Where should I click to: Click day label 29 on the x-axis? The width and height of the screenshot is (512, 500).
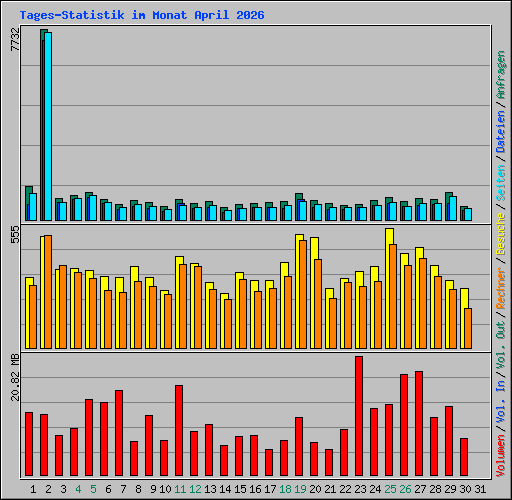point(450,489)
